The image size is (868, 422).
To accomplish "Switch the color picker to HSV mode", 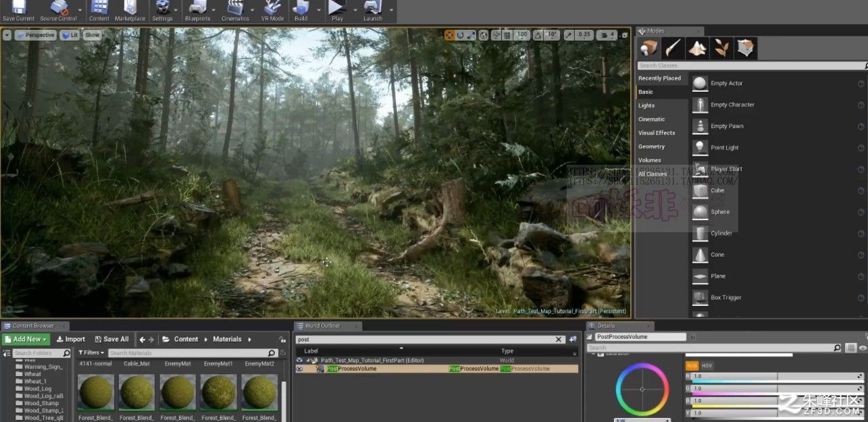I will (x=707, y=365).
